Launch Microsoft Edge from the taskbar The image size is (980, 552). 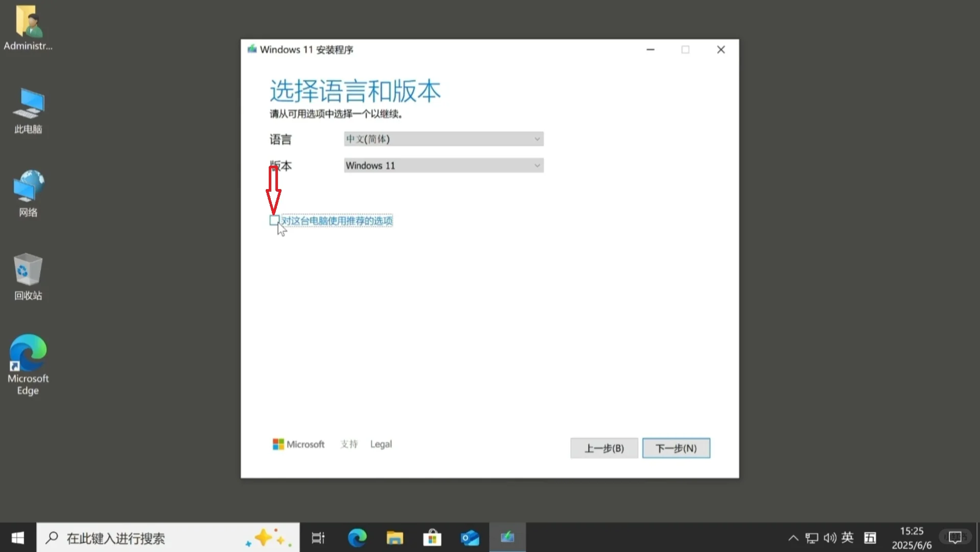(357, 537)
